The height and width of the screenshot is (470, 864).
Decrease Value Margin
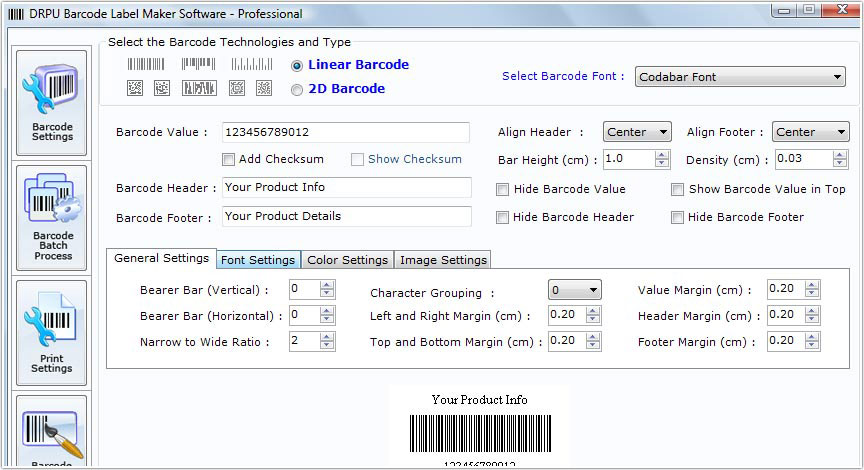pos(812,293)
